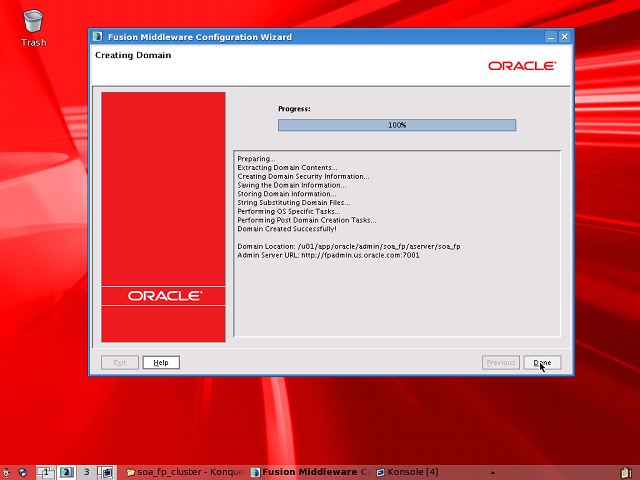This screenshot has width=640, height=480.
Task: Select 'Extracting Domain Contents...' line
Action: pos(287,168)
